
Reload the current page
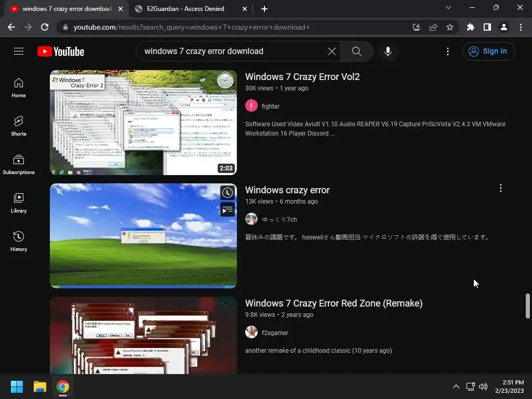tap(45, 27)
